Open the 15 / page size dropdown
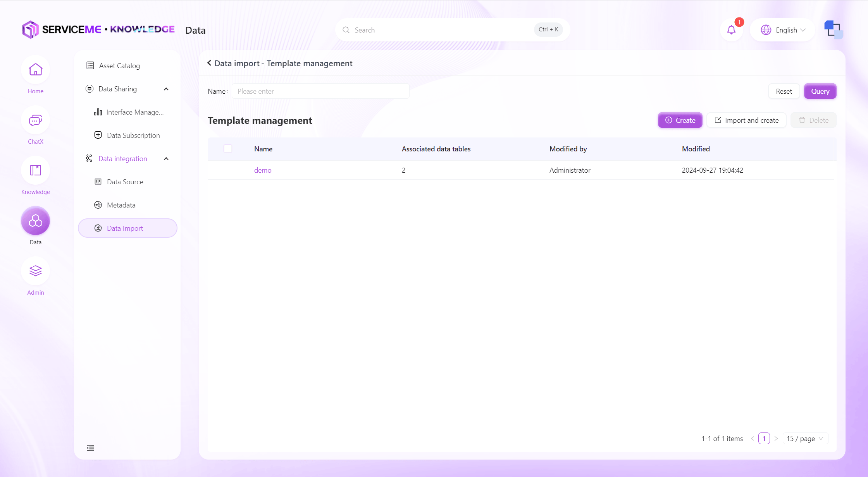The image size is (868, 477). 805,438
